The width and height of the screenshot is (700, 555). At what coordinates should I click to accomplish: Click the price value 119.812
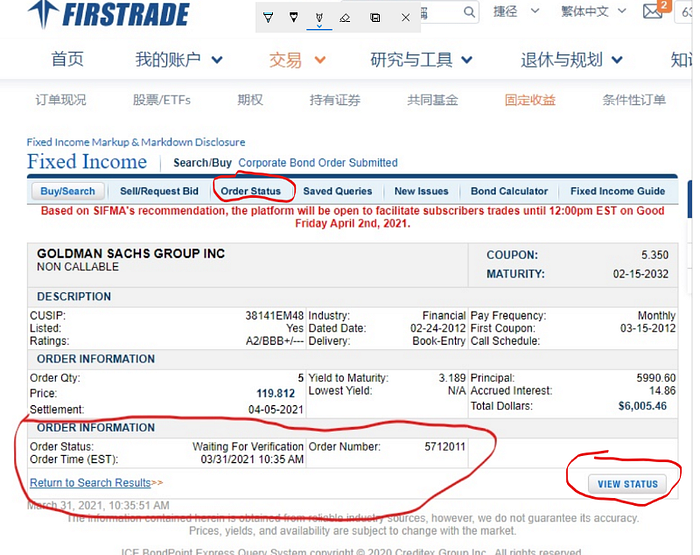click(x=275, y=393)
